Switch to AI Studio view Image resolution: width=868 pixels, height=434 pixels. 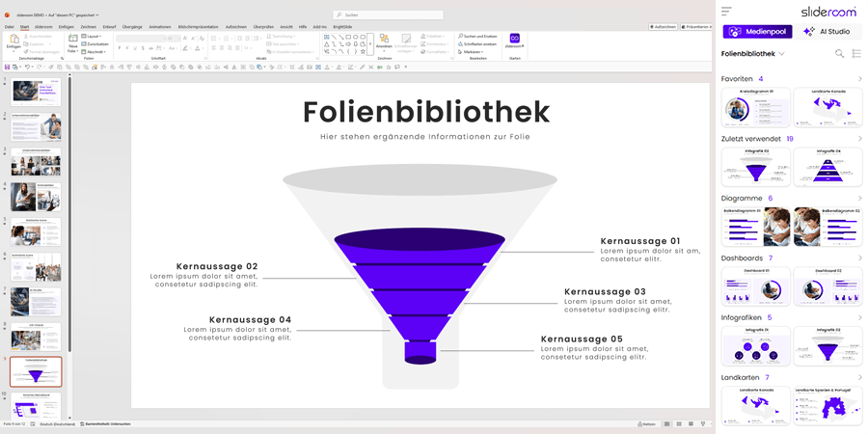point(826,32)
